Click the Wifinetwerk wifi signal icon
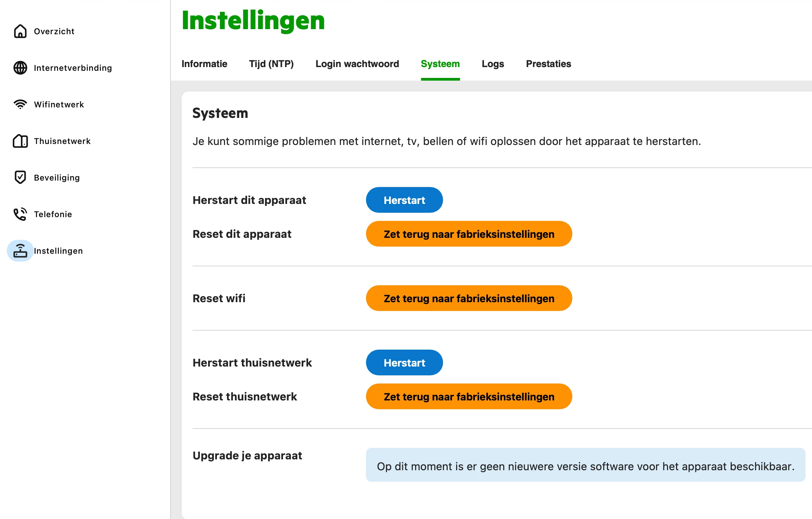 tap(20, 104)
